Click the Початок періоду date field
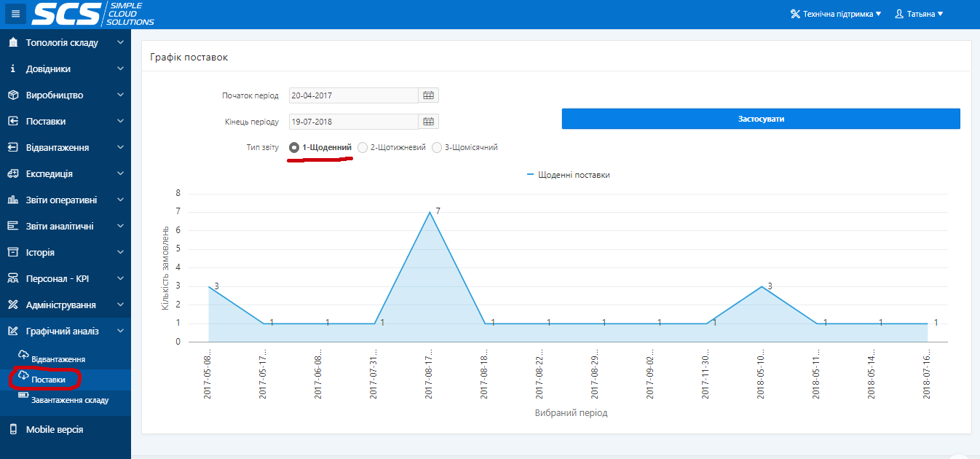 pyautogui.click(x=353, y=95)
